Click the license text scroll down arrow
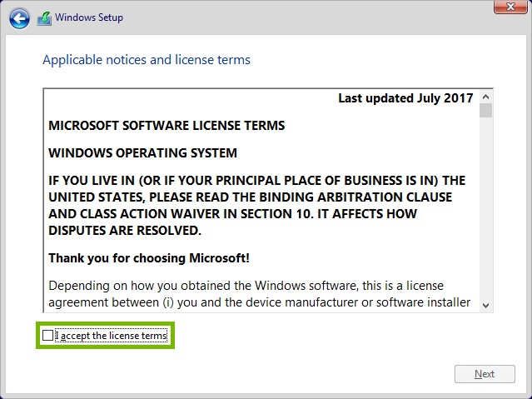Screen dimensions: 532x399 (485, 305)
